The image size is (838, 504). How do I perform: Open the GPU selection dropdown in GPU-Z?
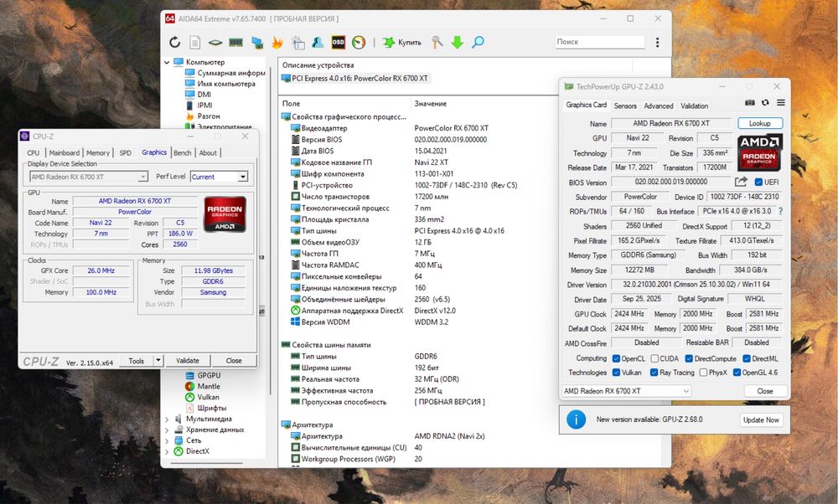click(x=626, y=391)
